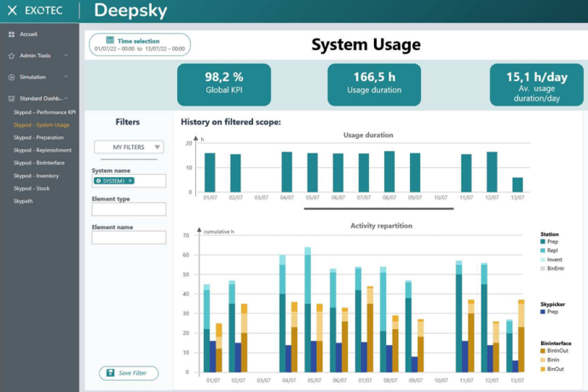Click the BinIn legend swatch
The width and height of the screenshot is (588, 392).
543,360
